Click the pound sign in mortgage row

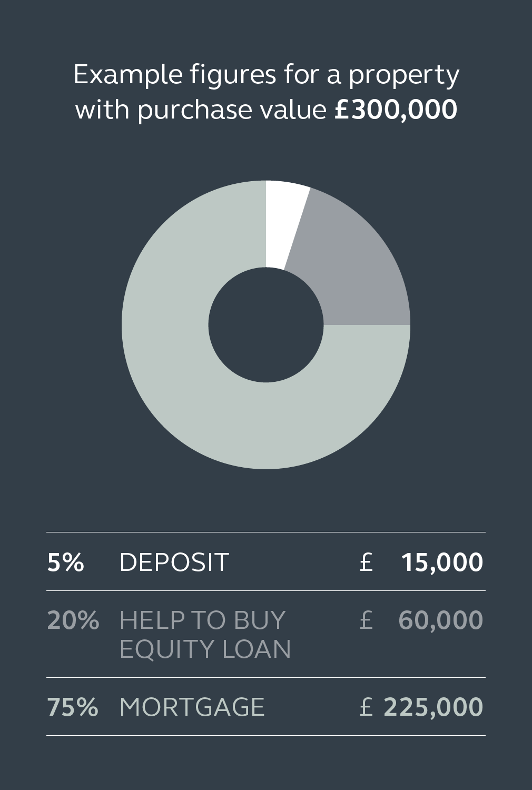pyautogui.click(x=366, y=707)
